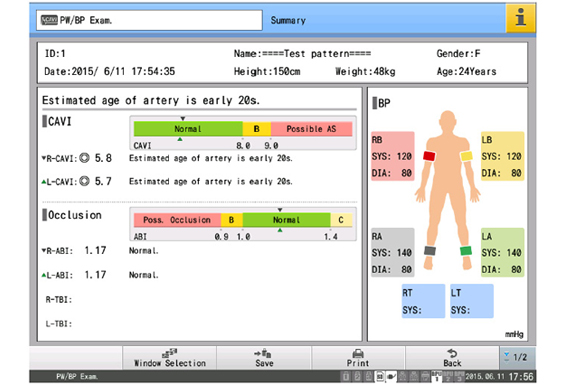
Task: Click the R-TBI label
Action: pyautogui.click(x=59, y=300)
